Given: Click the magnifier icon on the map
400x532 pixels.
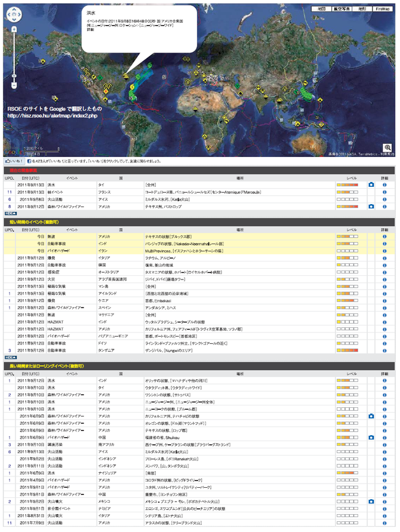Looking at the screenshot, I should tap(387, 147).
